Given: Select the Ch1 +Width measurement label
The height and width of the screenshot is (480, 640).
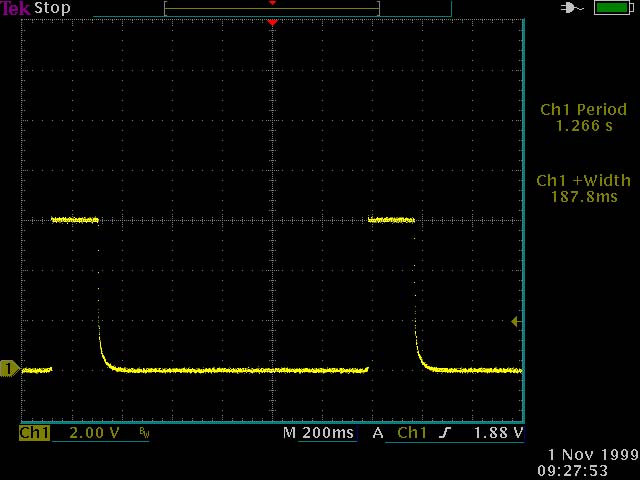Looking at the screenshot, I should 583,181.
